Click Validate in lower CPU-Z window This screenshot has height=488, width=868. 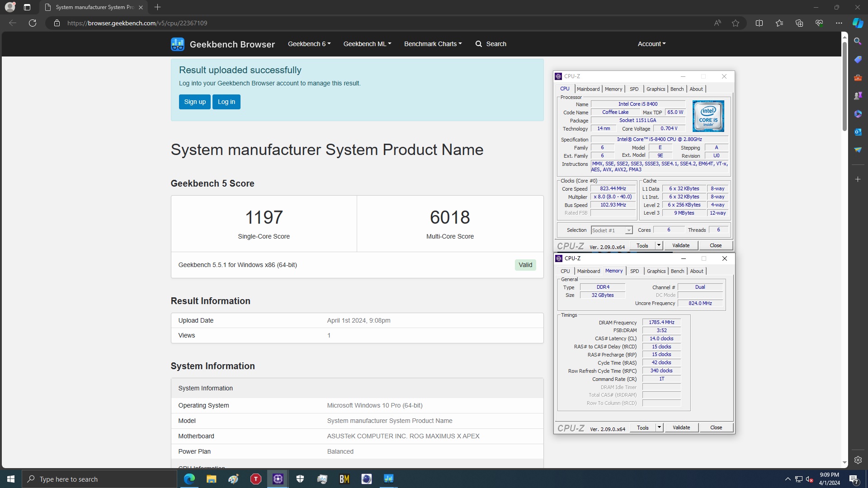[x=681, y=427]
